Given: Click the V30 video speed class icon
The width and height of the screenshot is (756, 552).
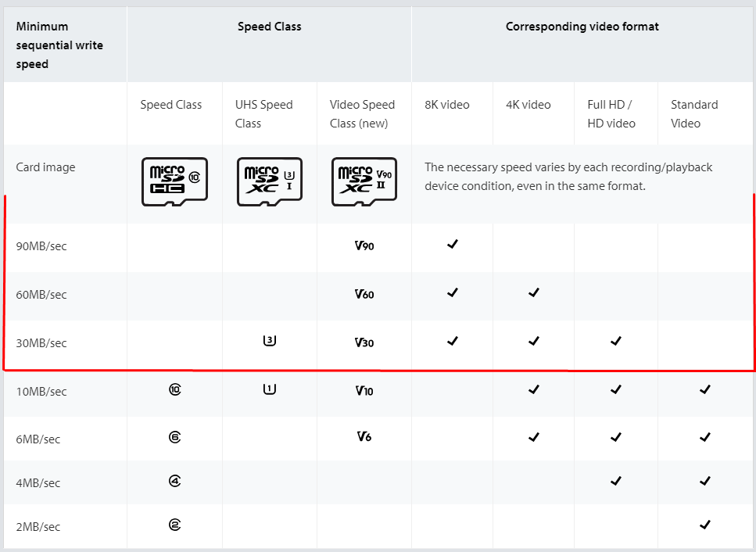Looking at the screenshot, I should click(364, 342).
